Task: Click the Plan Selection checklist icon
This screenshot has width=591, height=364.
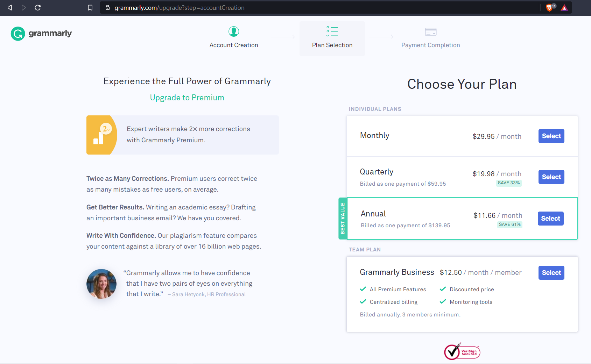Action: tap(332, 31)
